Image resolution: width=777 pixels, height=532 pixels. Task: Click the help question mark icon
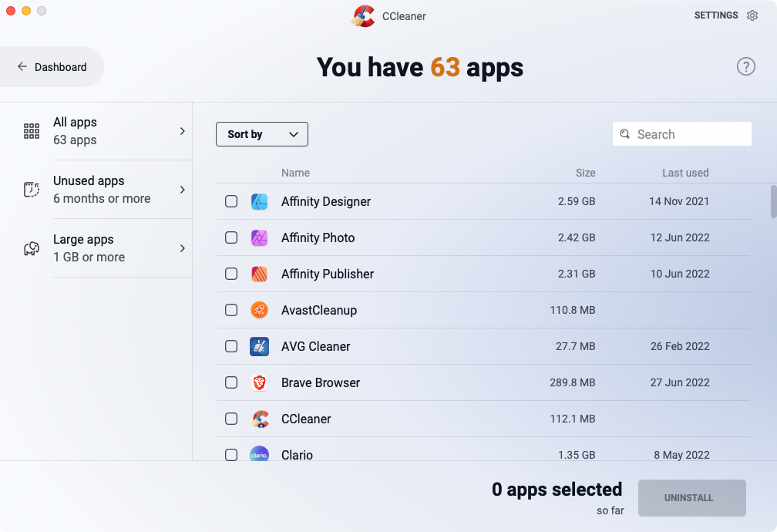click(x=746, y=66)
